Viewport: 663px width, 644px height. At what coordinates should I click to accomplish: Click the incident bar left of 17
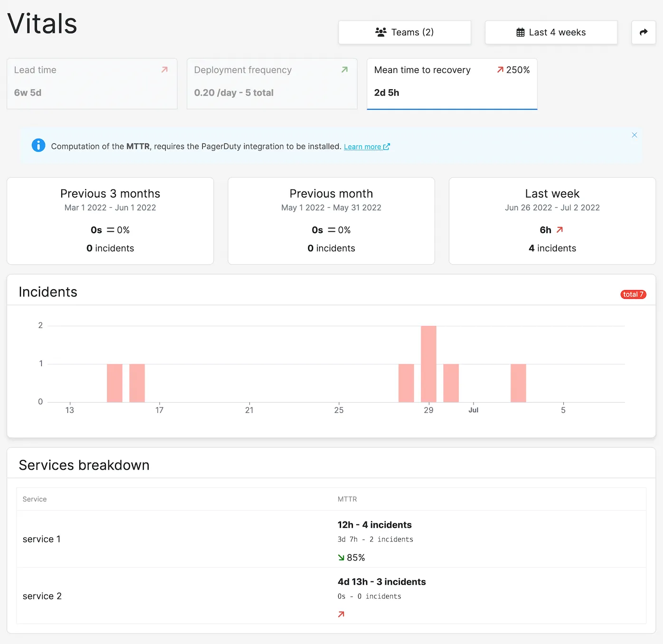[x=137, y=383]
